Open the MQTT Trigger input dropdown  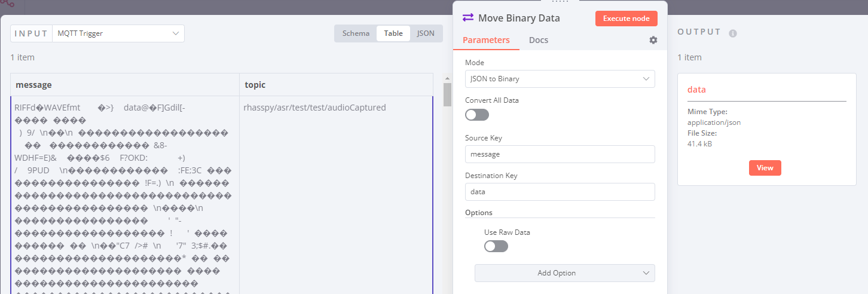pyautogui.click(x=118, y=33)
